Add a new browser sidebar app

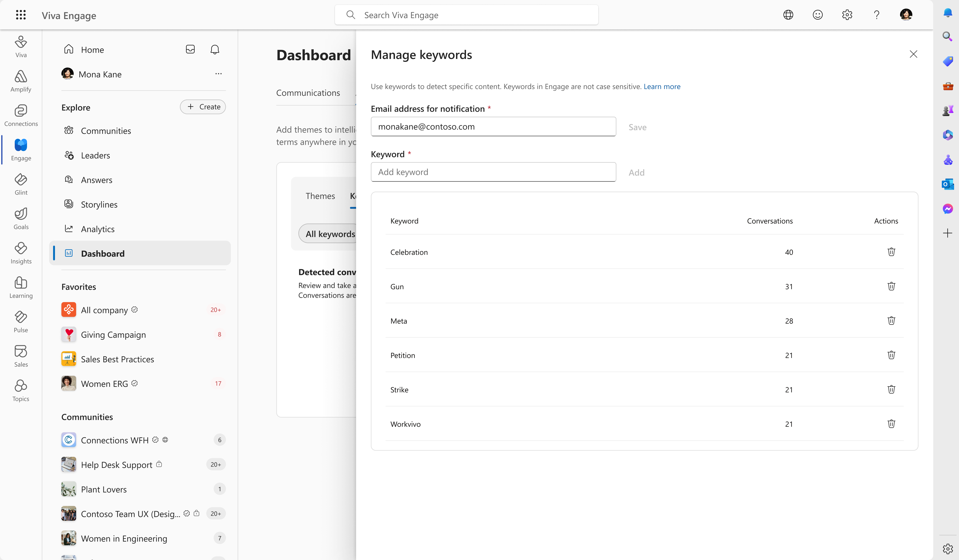[948, 233]
